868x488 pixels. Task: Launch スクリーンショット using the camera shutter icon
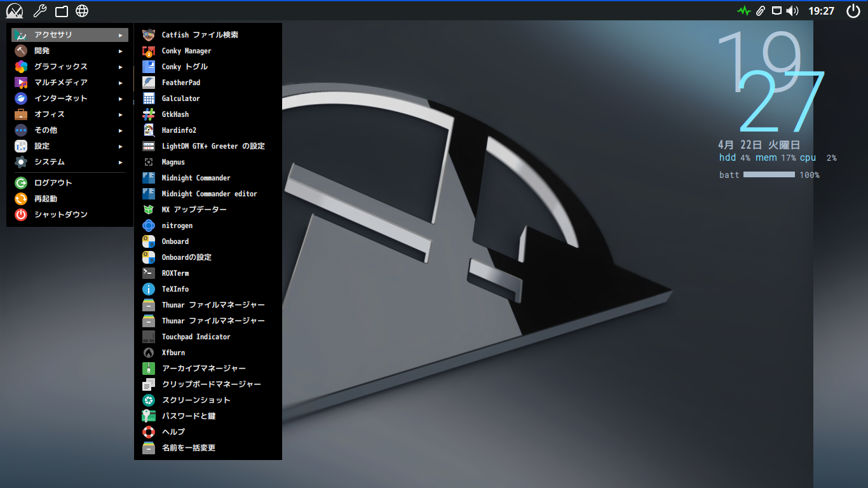[x=149, y=400]
